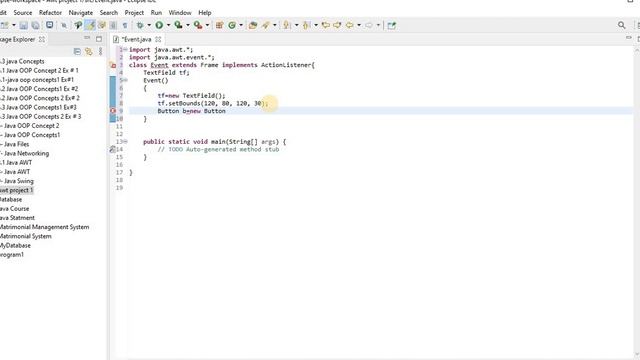
Task: Minimize the Package Explorer panel
Action: [x=87, y=38]
